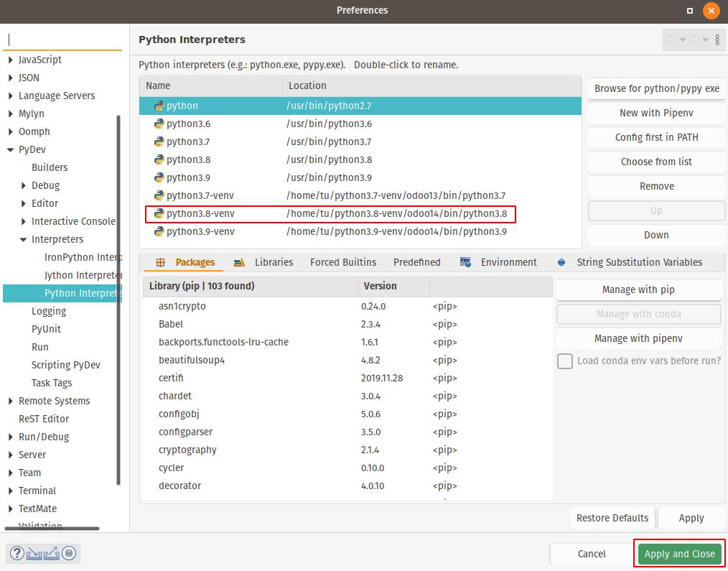Image resolution: width=728 pixels, height=571 pixels.
Task: Click the Packages tab grid icon
Action: click(160, 263)
